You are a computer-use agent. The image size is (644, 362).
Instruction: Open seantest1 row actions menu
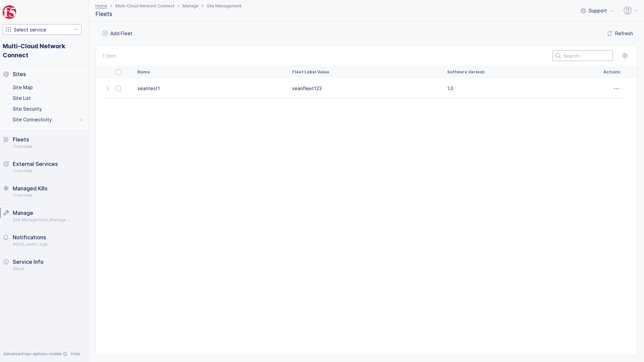[616, 88]
